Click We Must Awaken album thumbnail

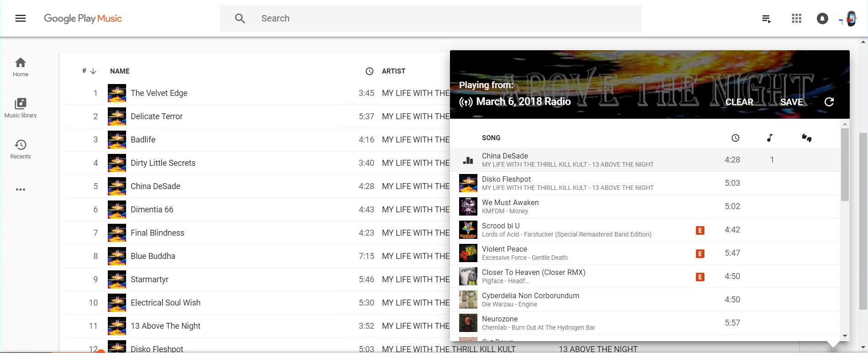[468, 206]
